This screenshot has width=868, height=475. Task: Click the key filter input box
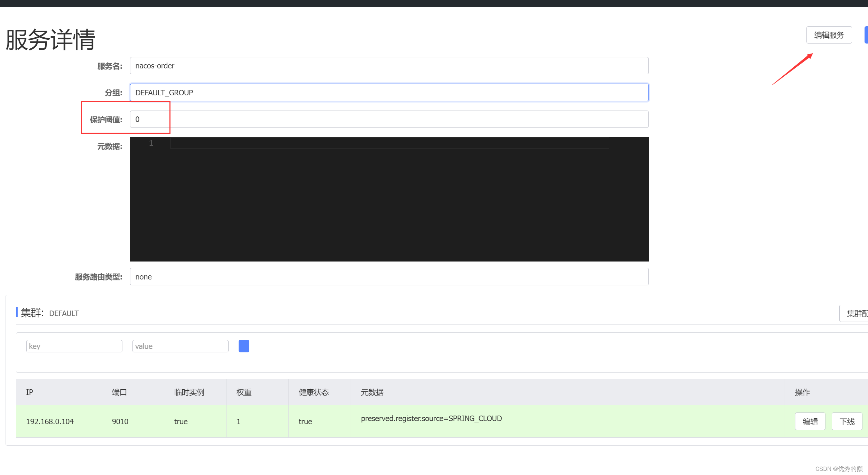(74, 346)
